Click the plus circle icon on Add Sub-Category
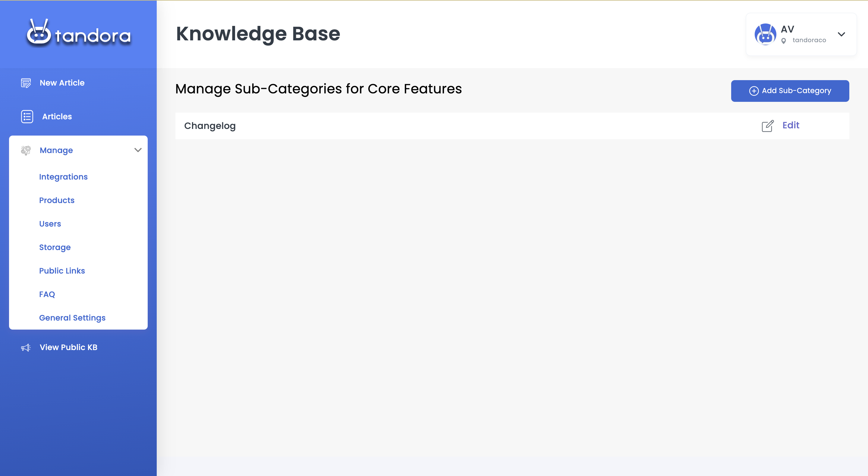 click(x=754, y=91)
